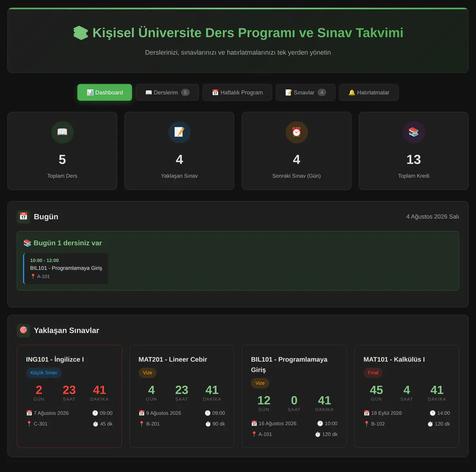The image size is (476, 472).
Task: Click the books icon in Bugün 1 dersiniz var
Action: pyautogui.click(x=27, y=243)
